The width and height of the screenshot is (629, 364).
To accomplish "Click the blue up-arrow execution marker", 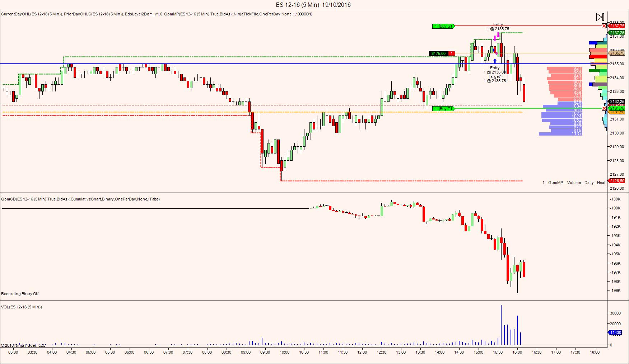I will click(495, 61).
